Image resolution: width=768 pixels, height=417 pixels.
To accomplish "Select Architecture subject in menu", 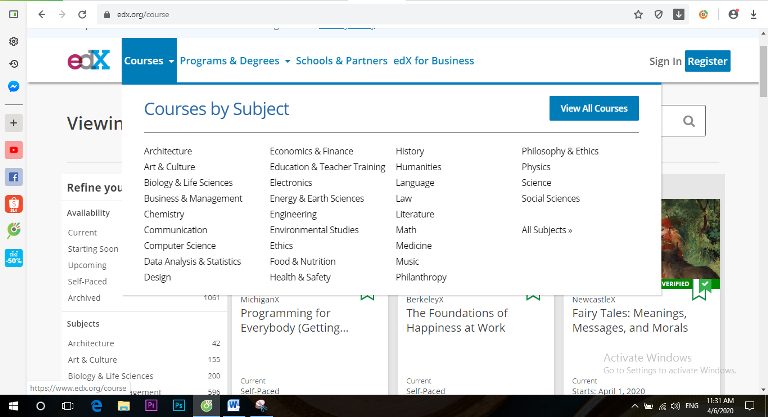I will [168, 151].
